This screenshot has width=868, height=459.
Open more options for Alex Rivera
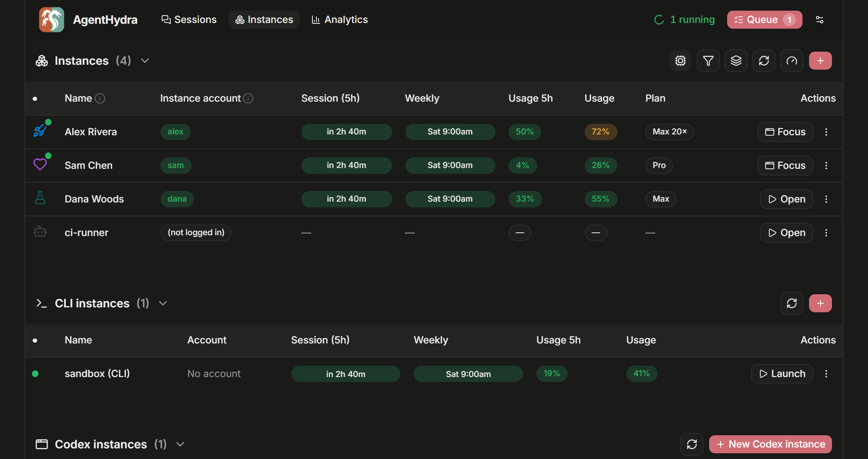[x=826, y=132]
